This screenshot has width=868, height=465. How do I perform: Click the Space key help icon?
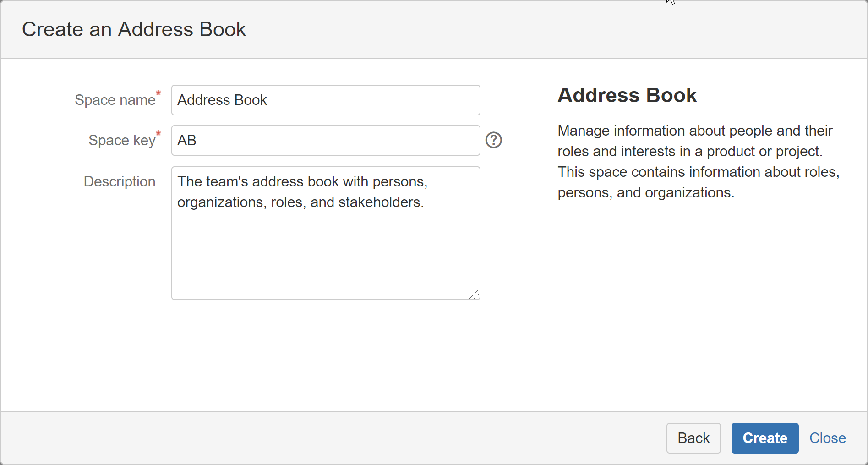493,140
